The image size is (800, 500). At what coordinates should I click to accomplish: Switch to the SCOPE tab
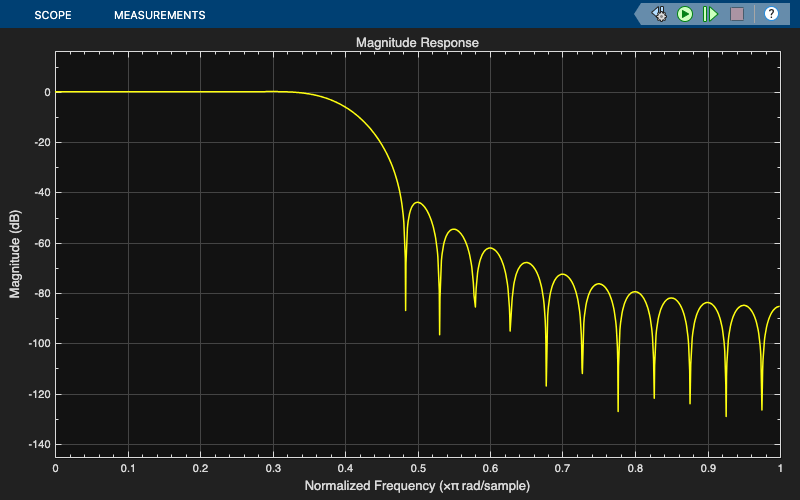(53, 15)
